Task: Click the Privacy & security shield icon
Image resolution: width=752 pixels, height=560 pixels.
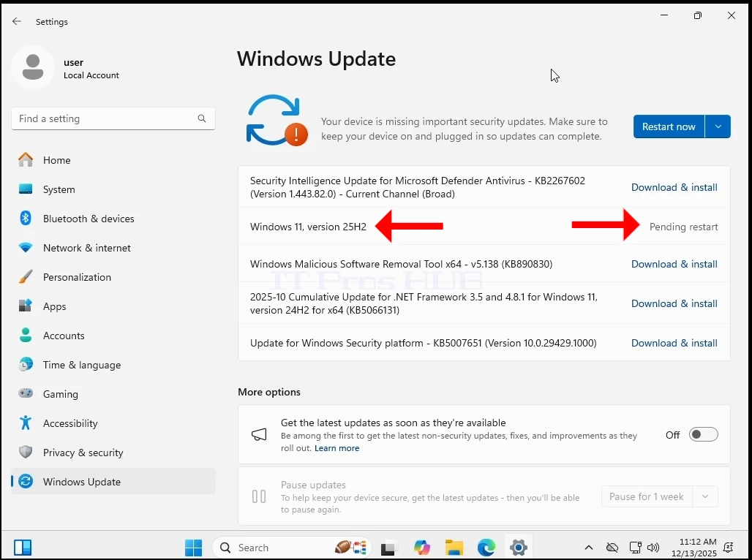Action: (26, 453)
